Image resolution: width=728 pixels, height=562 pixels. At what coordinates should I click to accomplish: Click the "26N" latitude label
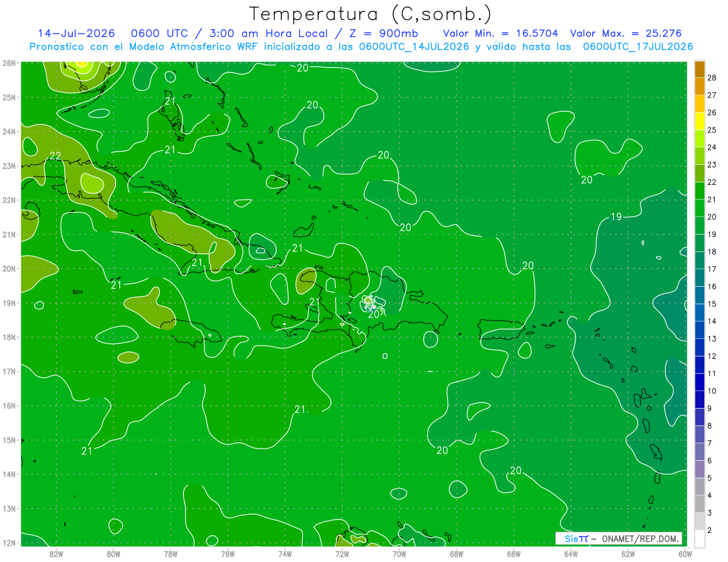pyautogui.click(x=9, y=62)
